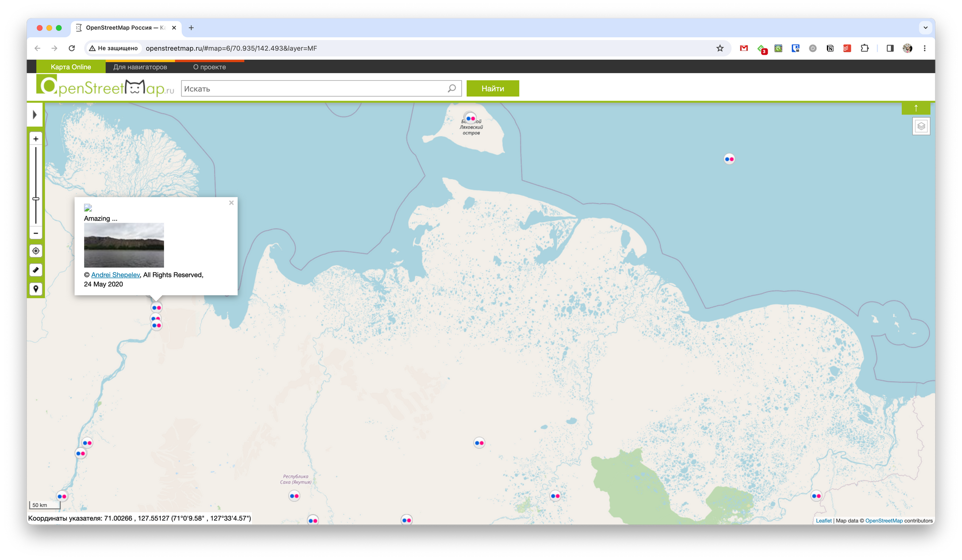This screenshot has width=962, height=560.
Task: Zoom out with the minus button
Action: tap(36, 233)
